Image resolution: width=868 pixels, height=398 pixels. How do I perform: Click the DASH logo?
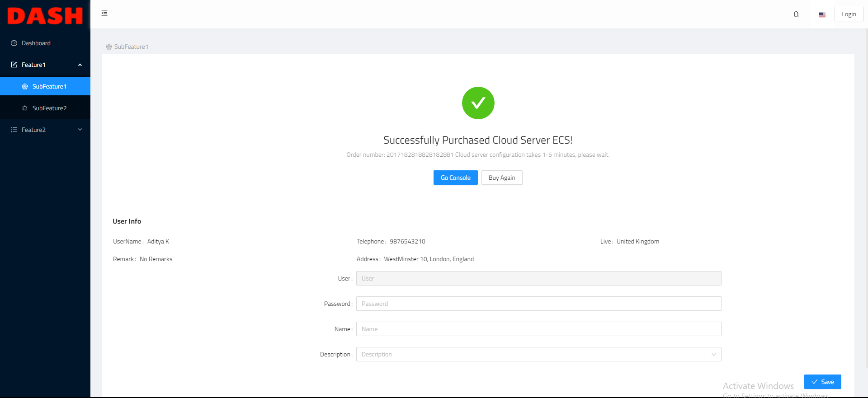45,16
